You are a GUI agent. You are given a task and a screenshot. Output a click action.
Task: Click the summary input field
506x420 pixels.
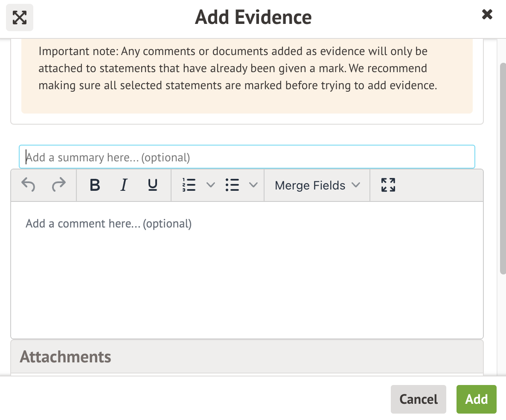[x=247, y=157]
